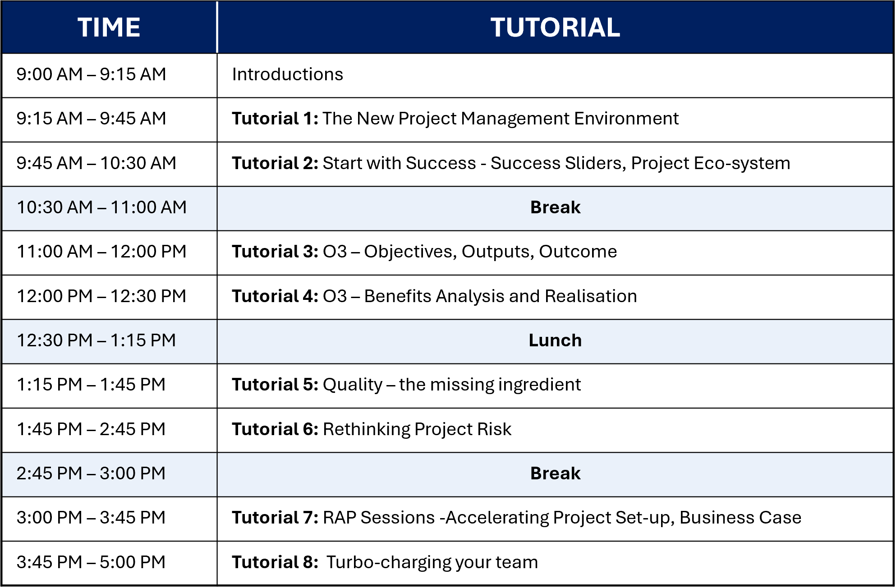The image size is (896, 588).
Task: Click the Lunch cell
Action: [x=555, y=341]
